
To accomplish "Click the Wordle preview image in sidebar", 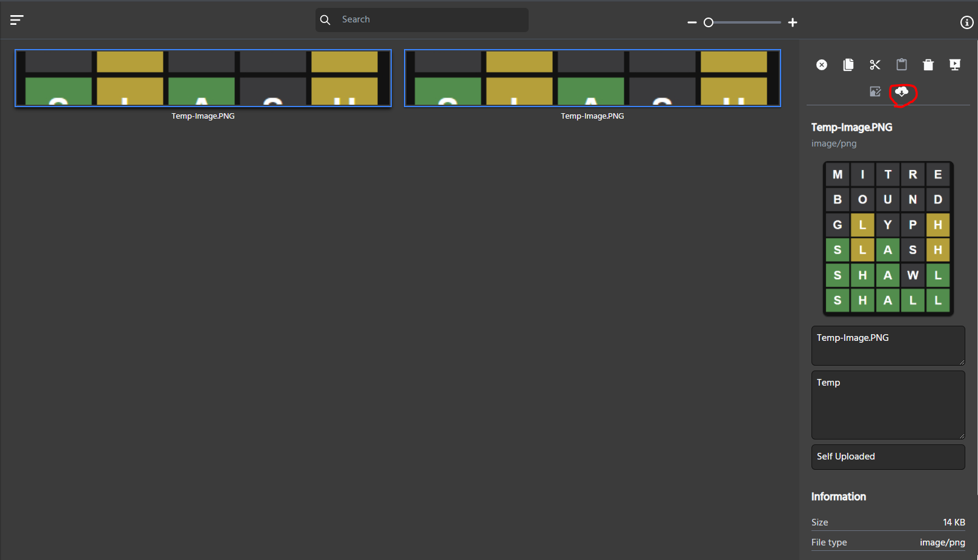I will [x=888, y=238].
